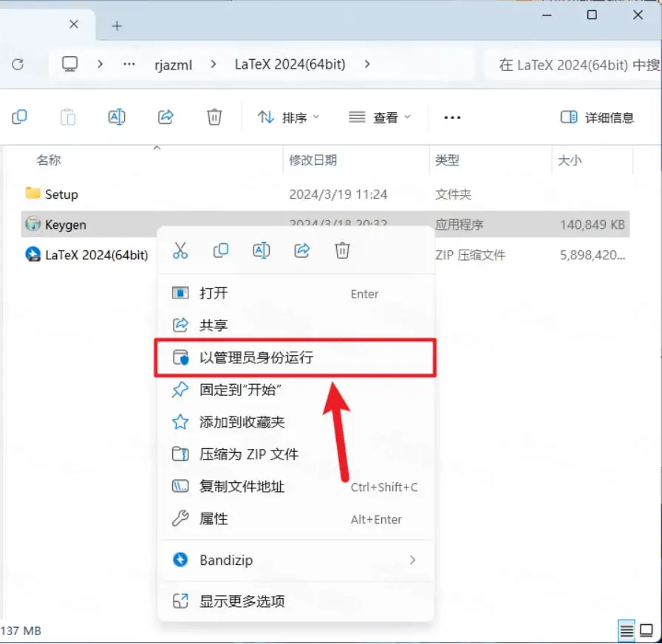This screenshot has width=662, height=644.
Task: Click LaTeX 2024(64bit) breadcrumb segment
Action: coord(290,64)
